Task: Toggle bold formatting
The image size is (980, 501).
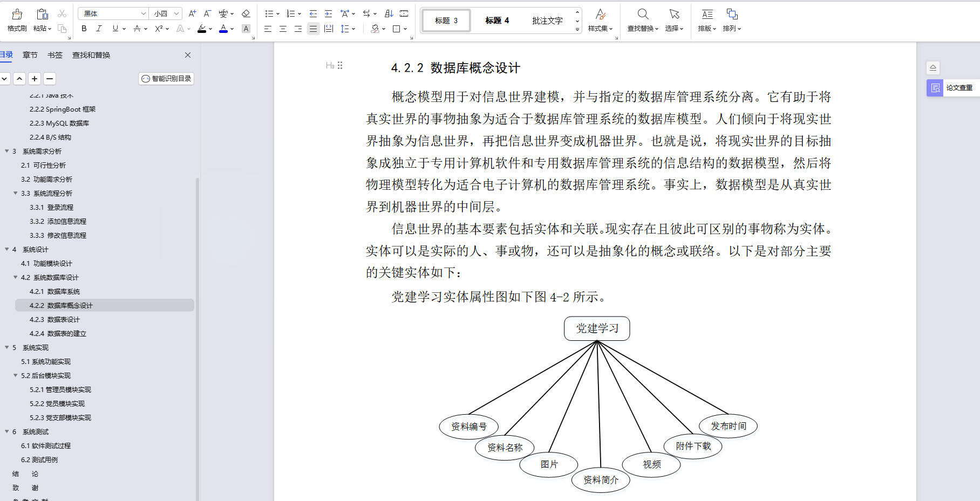Action: [x=84, y=29]
